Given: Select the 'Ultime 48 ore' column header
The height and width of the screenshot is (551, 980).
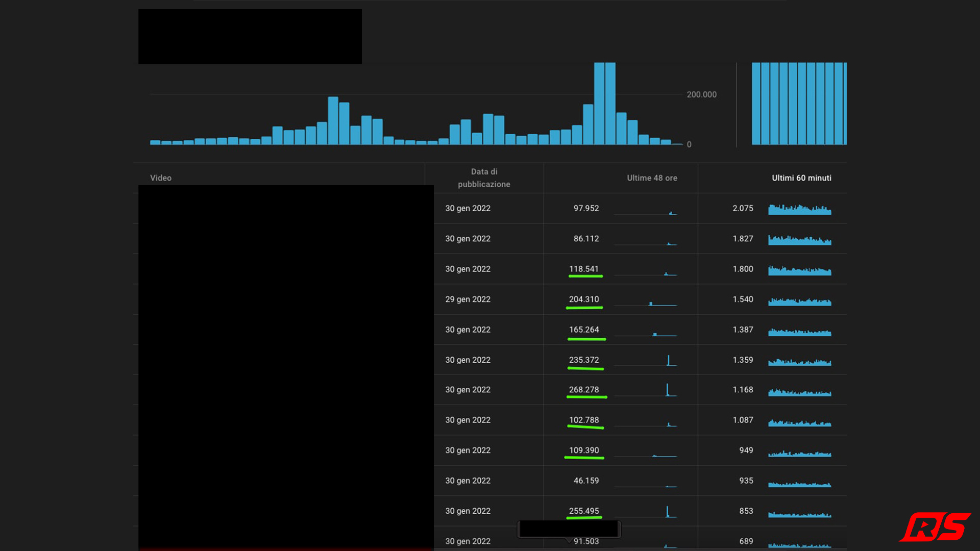Looking at the screenshot, I should (652, 178).
